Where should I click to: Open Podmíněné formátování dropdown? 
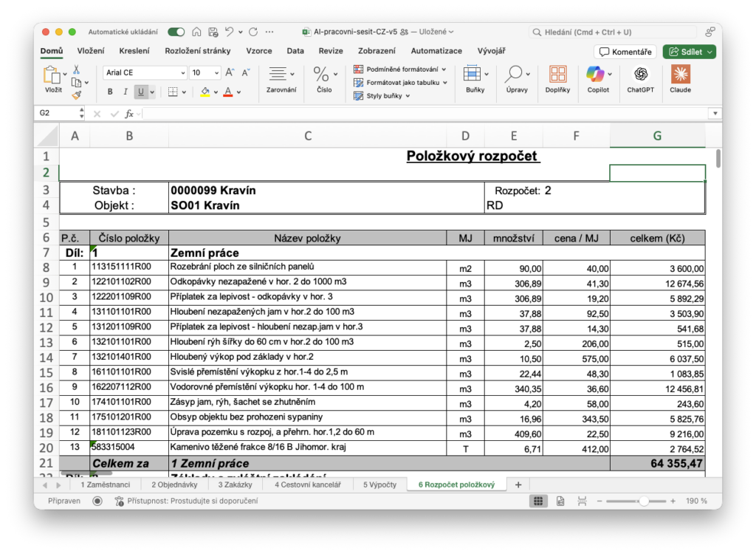(399, 69)
